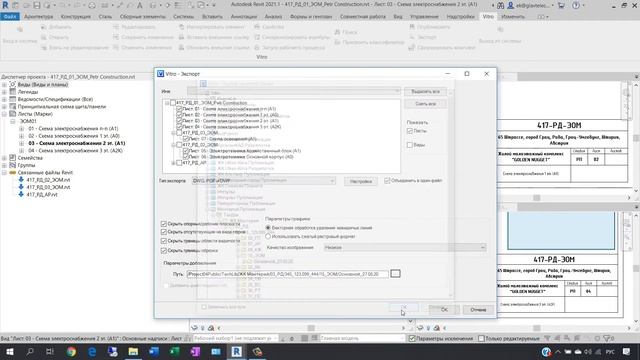
Task: Collapse Связанные файлы Revit node
Action: point(4,173)
